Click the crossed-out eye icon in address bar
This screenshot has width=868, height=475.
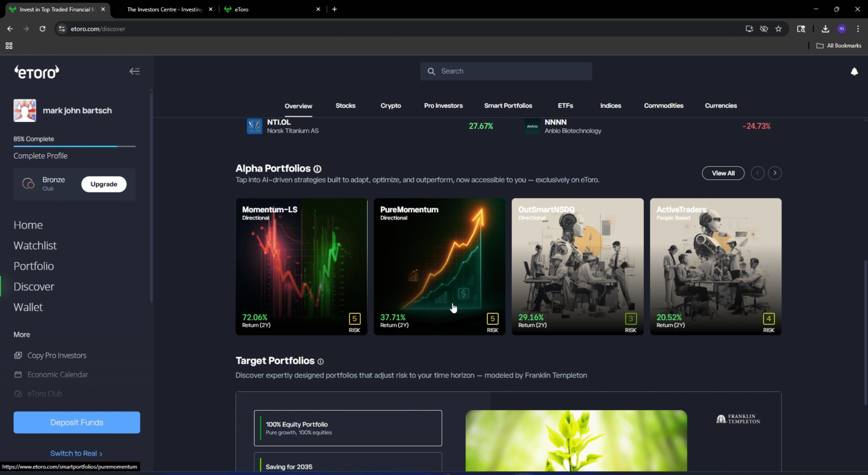[x=764, y=29]
